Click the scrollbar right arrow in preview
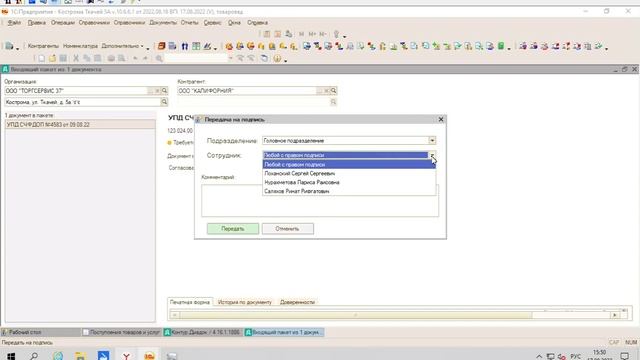Screen dimensions: 640x360 615,315
